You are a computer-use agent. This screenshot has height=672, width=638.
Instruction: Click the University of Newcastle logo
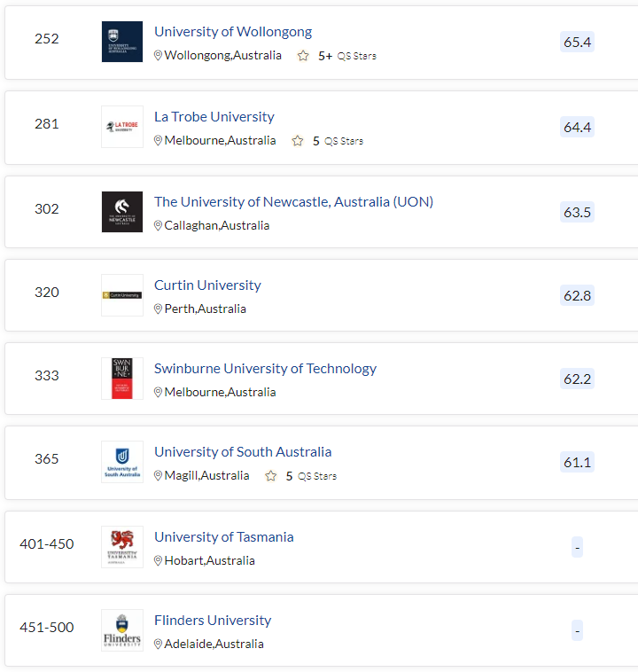[x=122, y=212]
